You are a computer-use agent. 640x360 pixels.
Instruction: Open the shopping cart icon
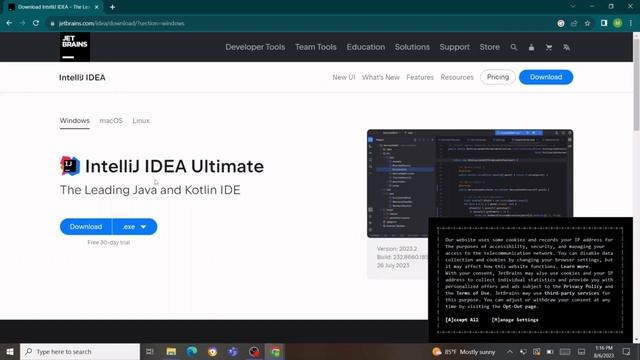pyautogui.click(x=549, y=47)
